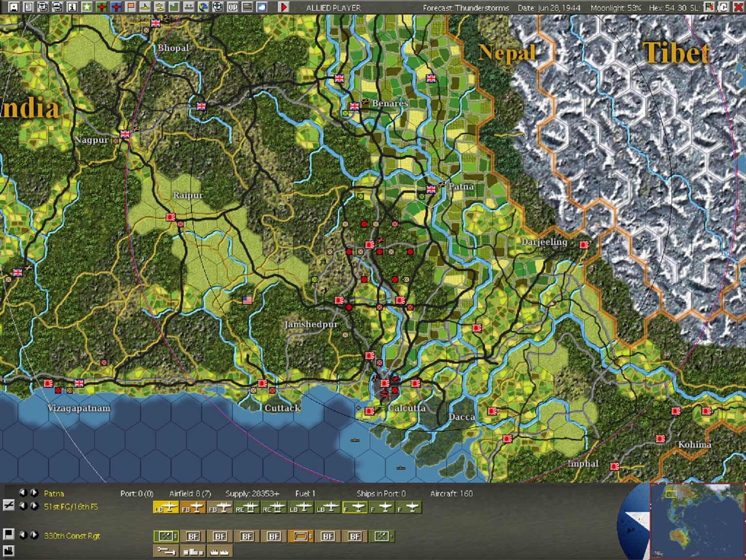Select the Japanese base at Darjeeling
This screenshot has height=560, width=746.
pyautogui.click(x=584, y=245)
